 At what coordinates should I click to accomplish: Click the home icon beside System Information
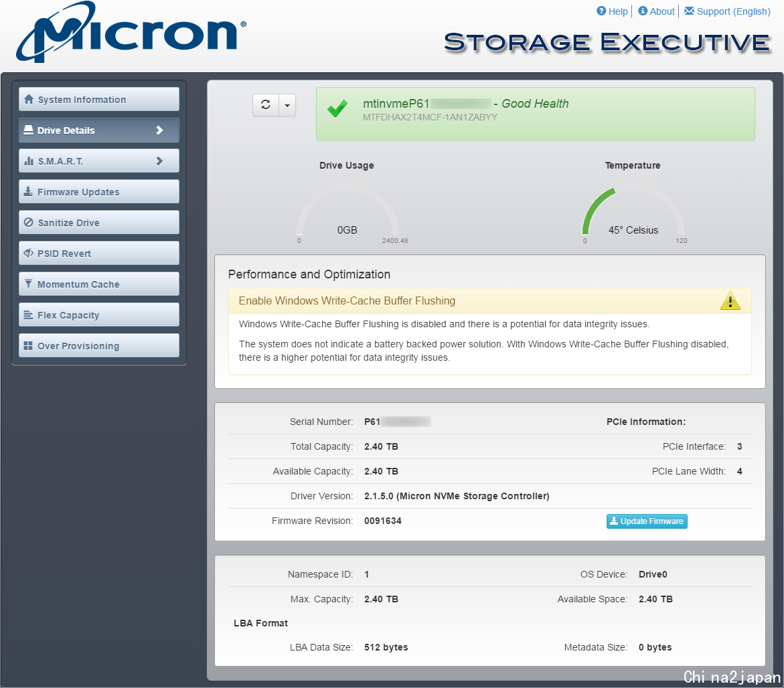point(29,99)
